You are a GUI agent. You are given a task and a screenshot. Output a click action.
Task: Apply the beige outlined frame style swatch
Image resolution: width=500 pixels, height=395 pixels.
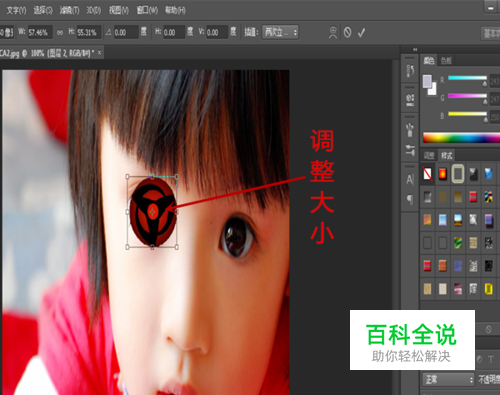coord(458,174)
